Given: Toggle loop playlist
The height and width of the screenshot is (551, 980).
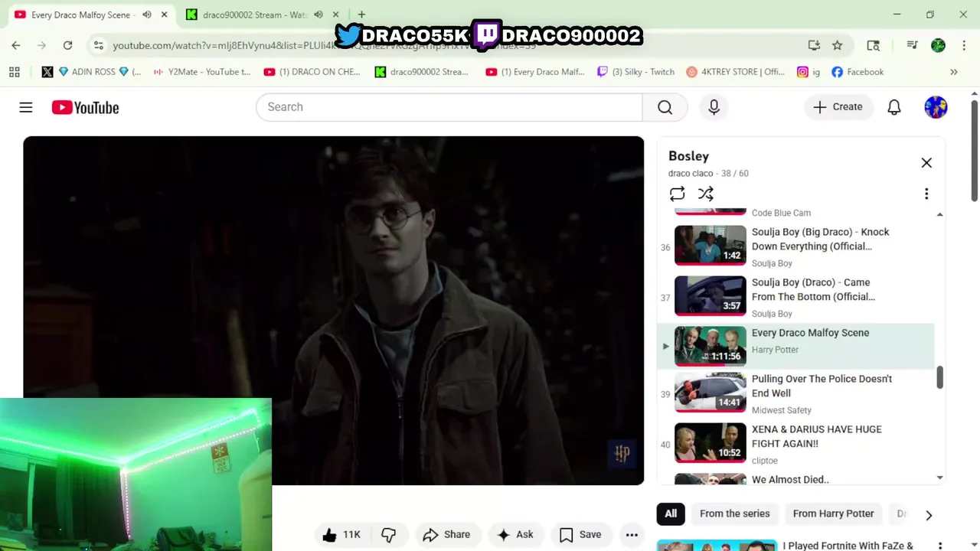Looking at the screenshot, I should (677, 194).
